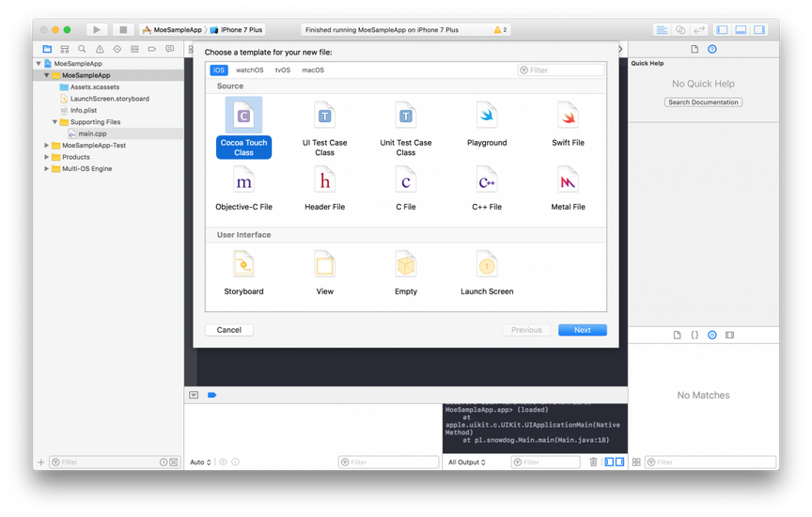
Task: Select LaunchScreen.storyboard file
Action: point(110,99)
